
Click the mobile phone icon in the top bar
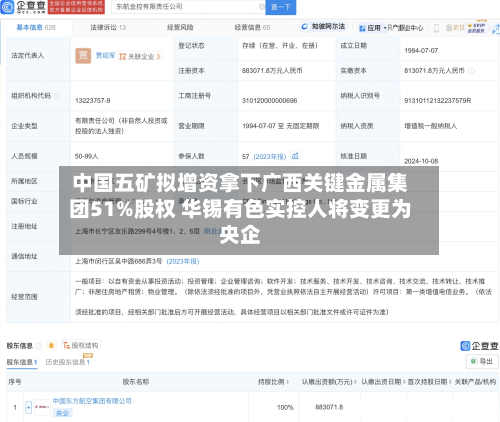pos(436,28)
